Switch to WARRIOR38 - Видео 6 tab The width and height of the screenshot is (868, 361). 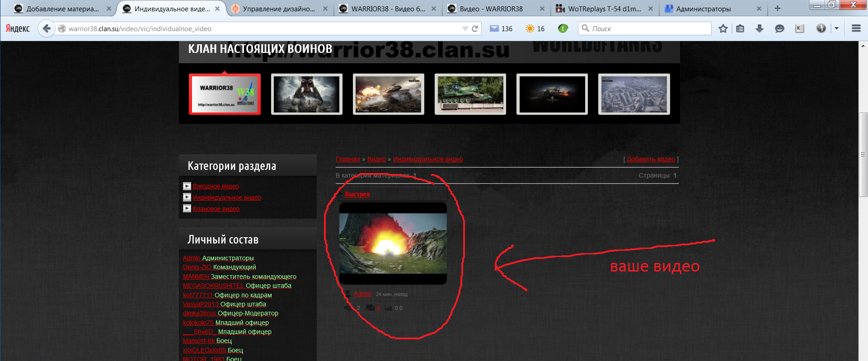(x=388, y=9)
